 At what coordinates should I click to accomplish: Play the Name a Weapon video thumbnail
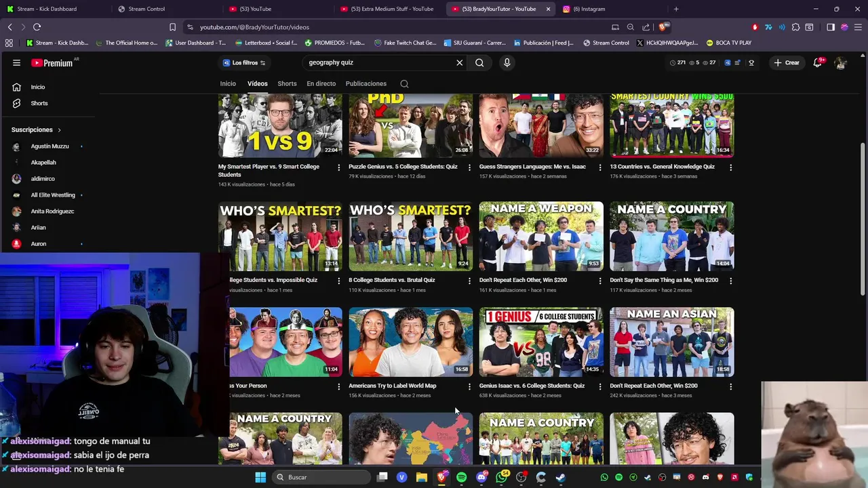tap(541, 236)
